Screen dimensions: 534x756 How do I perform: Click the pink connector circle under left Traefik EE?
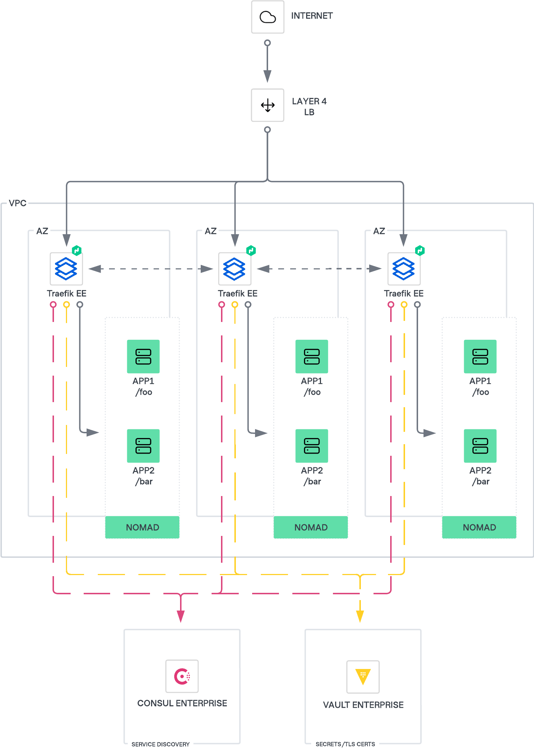[53, 305]
